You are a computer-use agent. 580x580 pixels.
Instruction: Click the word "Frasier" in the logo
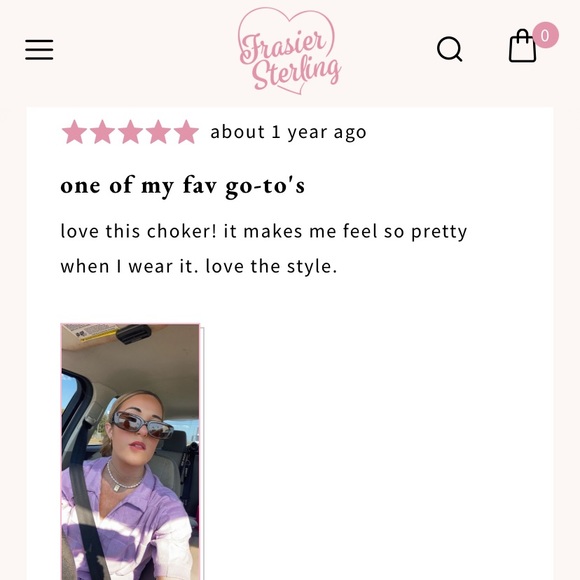click(282, 46)
